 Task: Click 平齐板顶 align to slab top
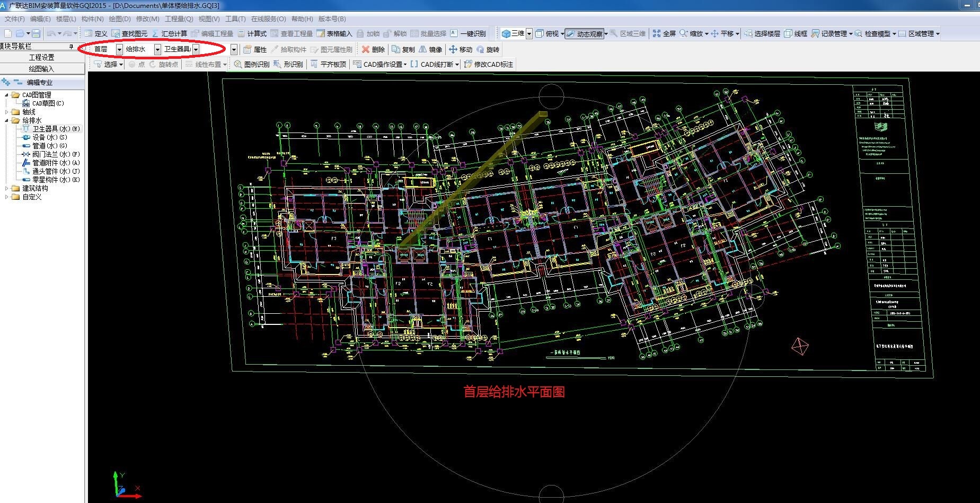coord(328,64)
